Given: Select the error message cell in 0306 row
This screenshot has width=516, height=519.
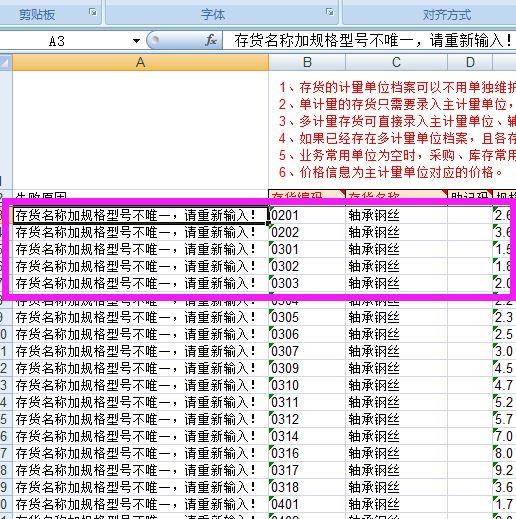Looking at the screenshot, I should click(140, 334).
